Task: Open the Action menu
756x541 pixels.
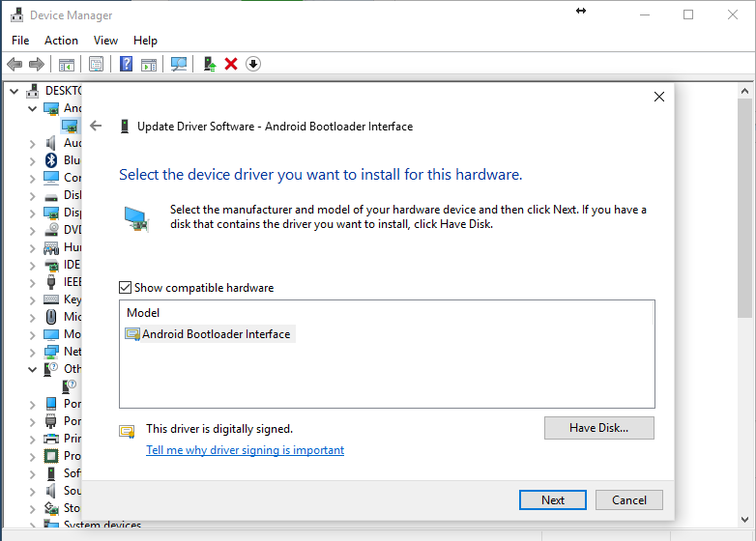Action: pos(61,41)
